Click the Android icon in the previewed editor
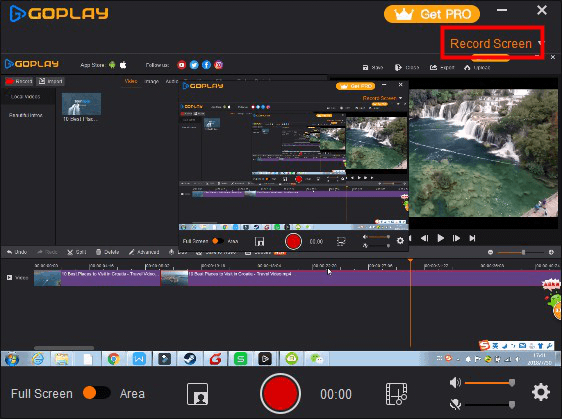 pos(112,65)
